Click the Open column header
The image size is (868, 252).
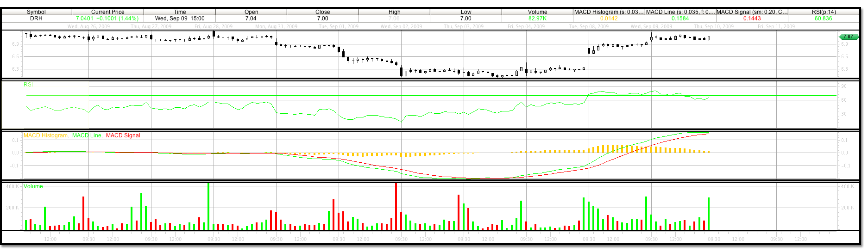click(251, 12)
